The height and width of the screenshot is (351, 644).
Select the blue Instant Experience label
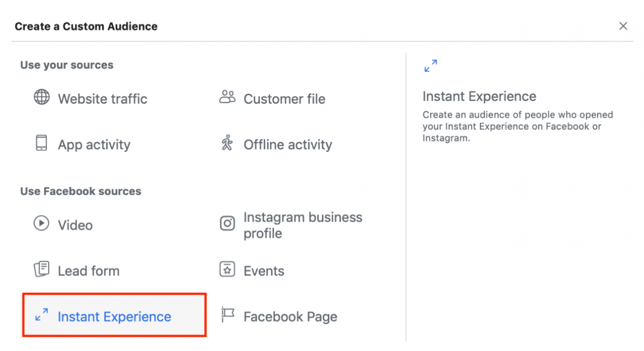coord(114,317)
